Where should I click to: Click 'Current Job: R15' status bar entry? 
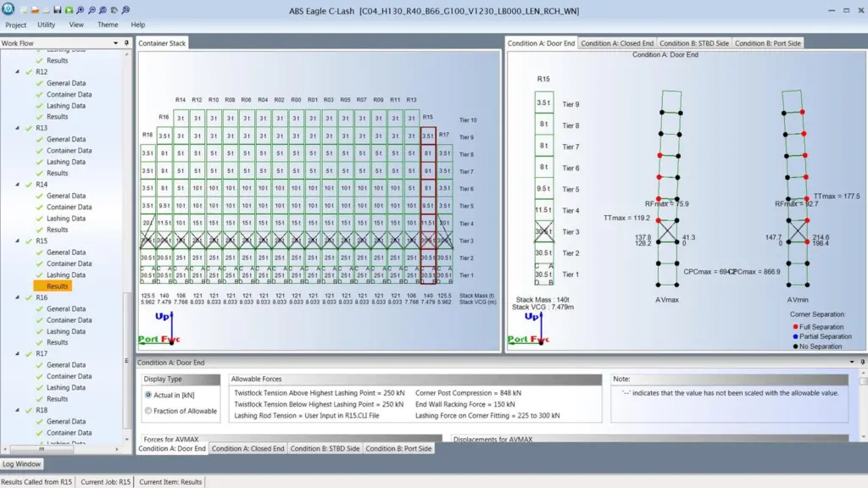click(x=105, y=482)
